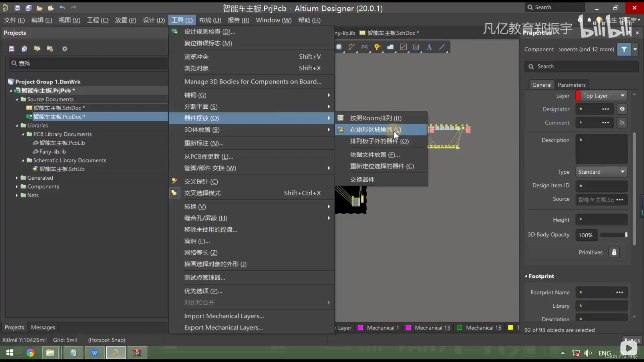Open the Messages panel tab

[43, 327]
